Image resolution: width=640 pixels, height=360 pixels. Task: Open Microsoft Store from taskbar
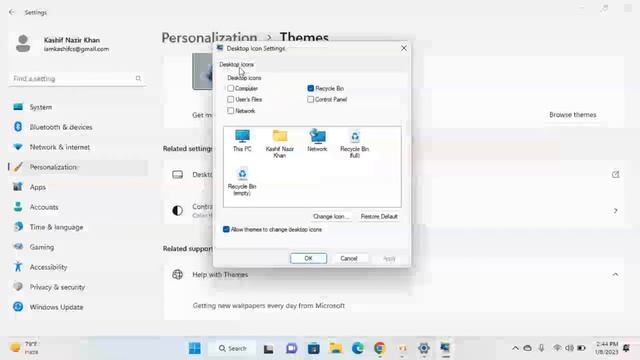tap(313, 348)
